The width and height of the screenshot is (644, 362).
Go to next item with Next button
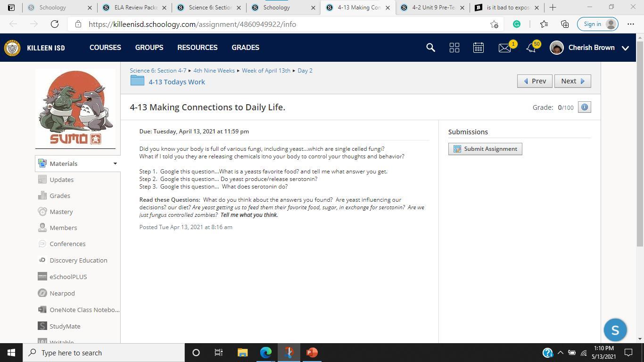pyautogui.click(x=572, y=81)
